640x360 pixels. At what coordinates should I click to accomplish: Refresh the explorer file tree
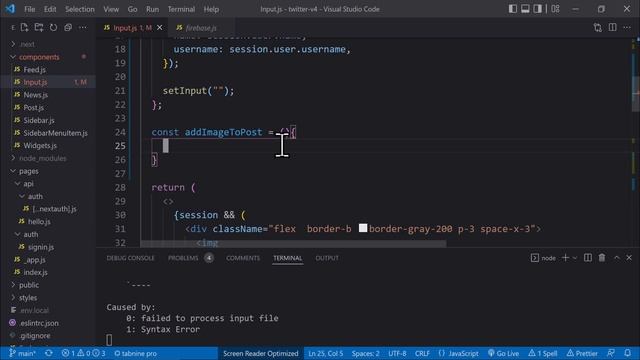[53, 27]
